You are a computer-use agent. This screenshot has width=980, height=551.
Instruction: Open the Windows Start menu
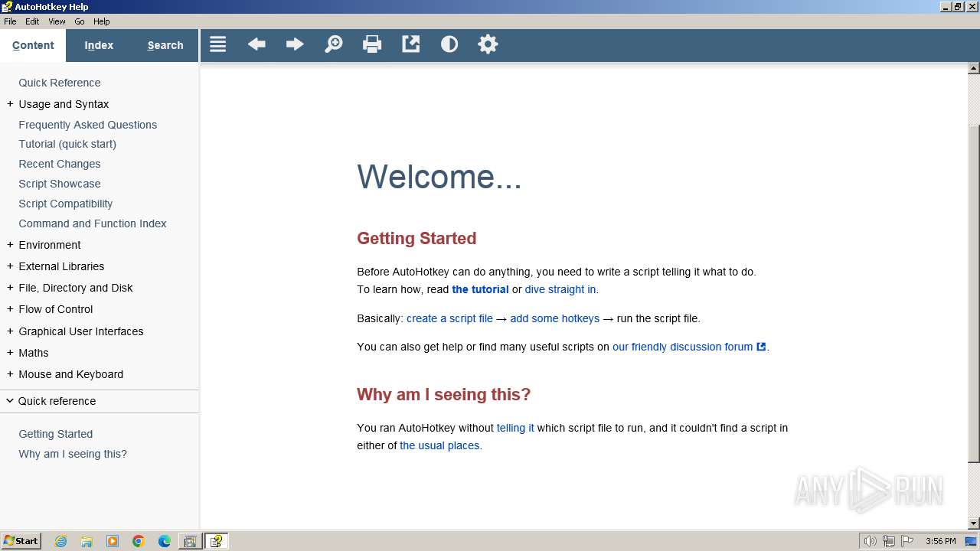[x=21, y=541]
